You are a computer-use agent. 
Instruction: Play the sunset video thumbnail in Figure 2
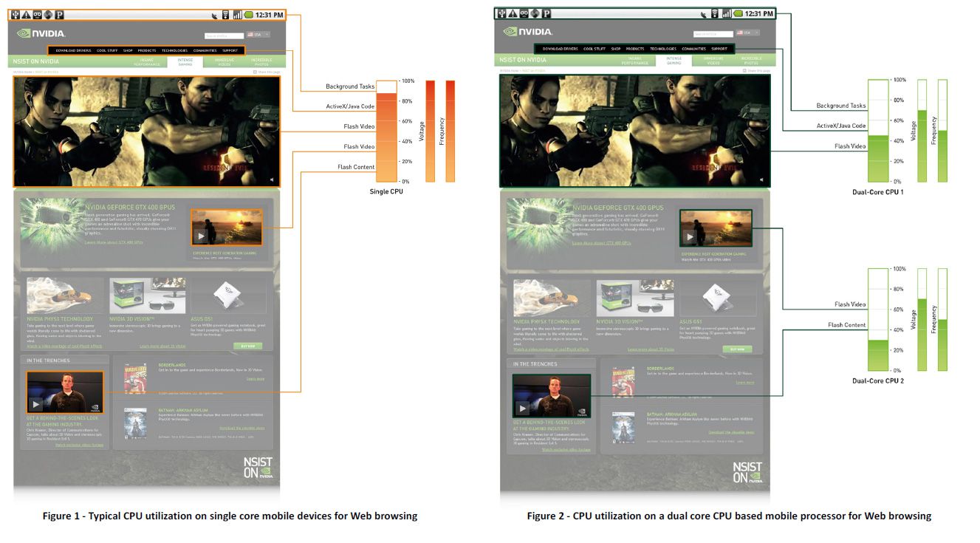click(689, 237)
